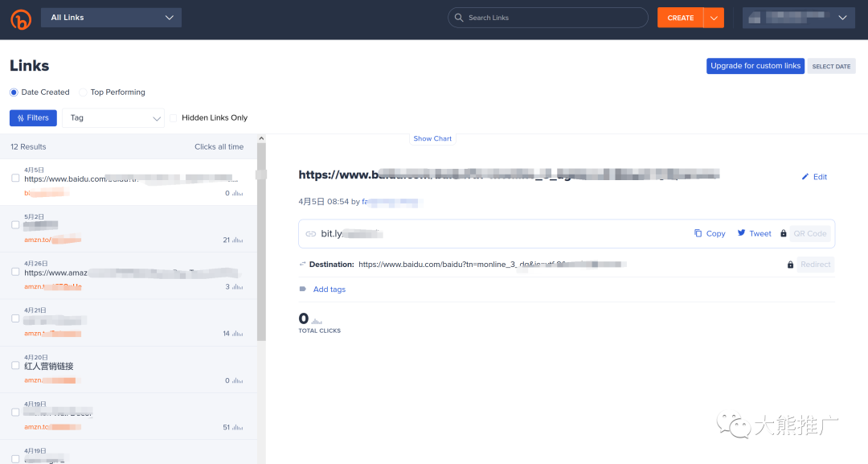Click the lock icon next to Redirect
868x464 pixels.
pos(791,265)
